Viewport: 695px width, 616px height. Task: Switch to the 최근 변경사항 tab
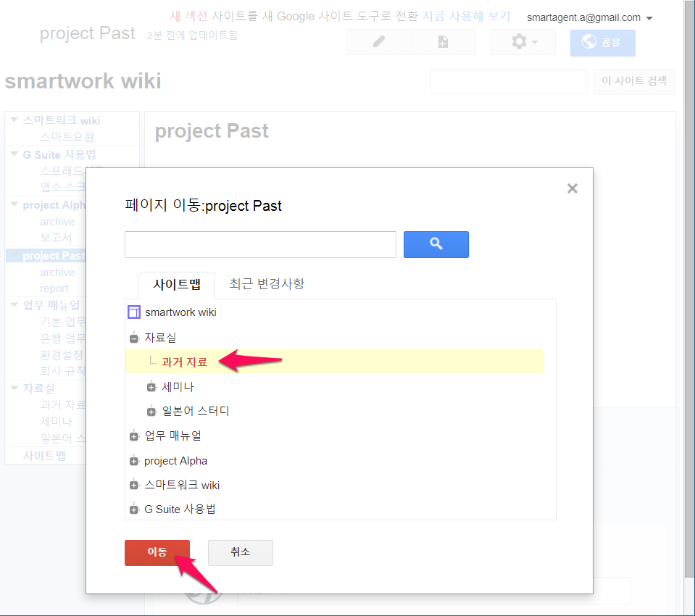(267, 283)
